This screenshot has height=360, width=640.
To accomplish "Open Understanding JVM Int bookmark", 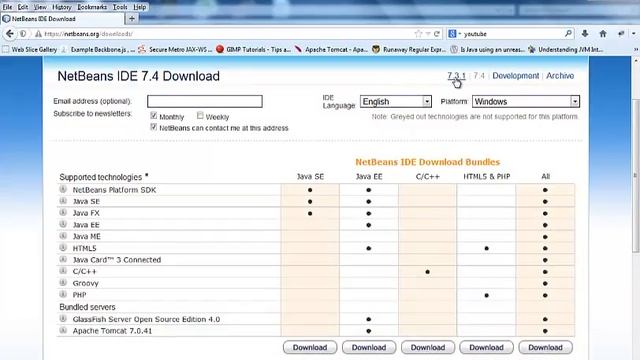I will [566, 49].
